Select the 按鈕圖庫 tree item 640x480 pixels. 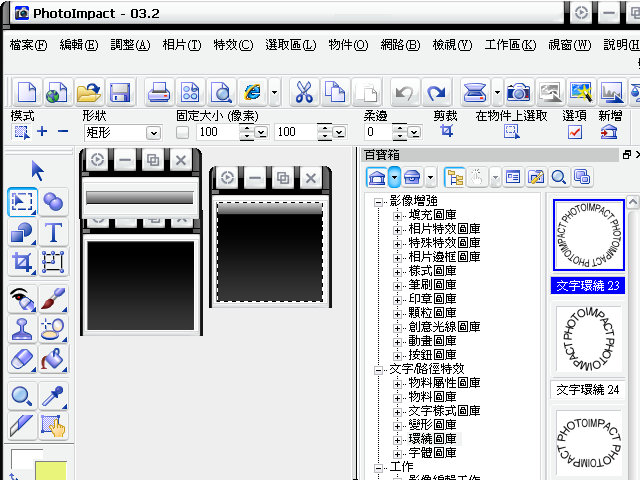[432, 355]
